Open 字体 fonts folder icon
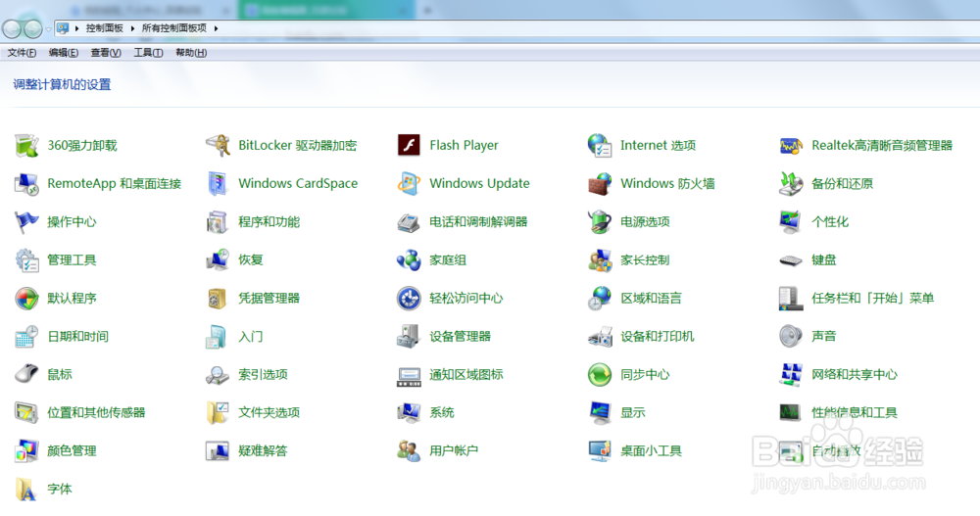Image resolution: width=980 pixels, height=516 pixels. tap(26, 490)
